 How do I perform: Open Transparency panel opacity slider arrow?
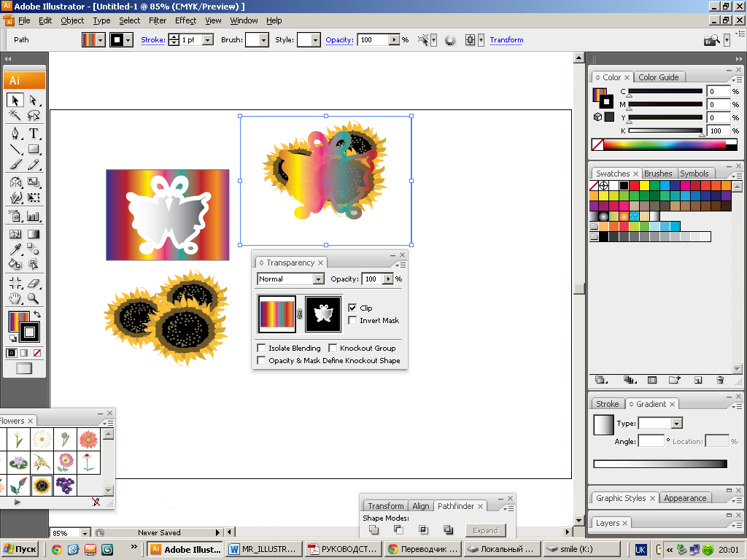388,279
